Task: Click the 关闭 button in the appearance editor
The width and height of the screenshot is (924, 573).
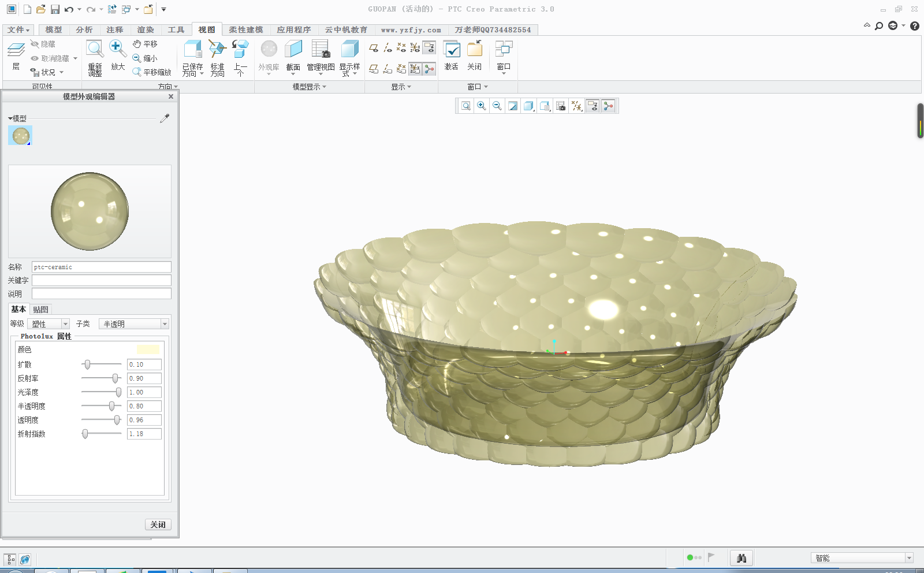Action: point(158,524)
